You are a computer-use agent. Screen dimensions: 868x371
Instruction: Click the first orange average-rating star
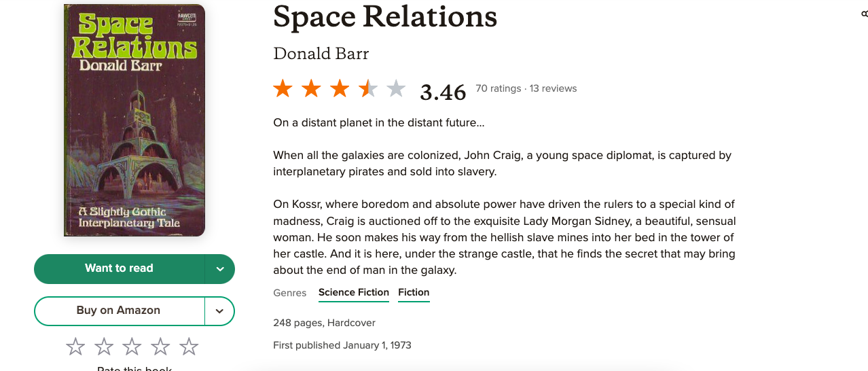click(283, 88)
